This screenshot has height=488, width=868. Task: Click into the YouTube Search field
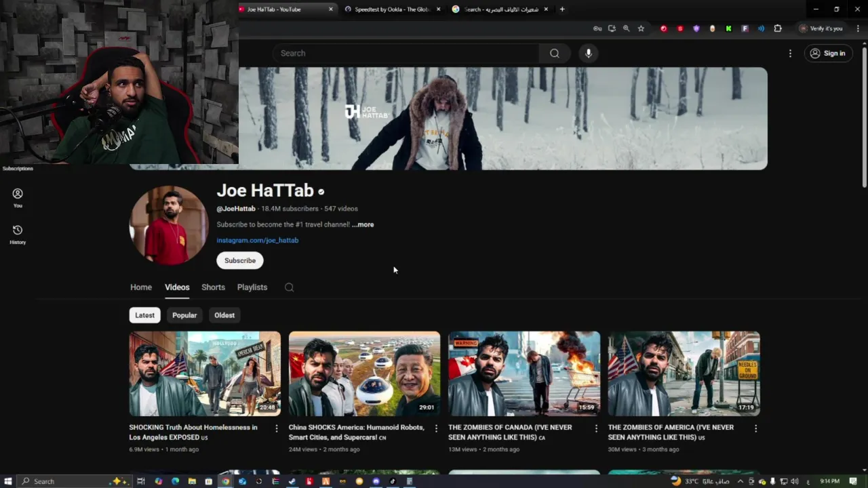(407, 54)
